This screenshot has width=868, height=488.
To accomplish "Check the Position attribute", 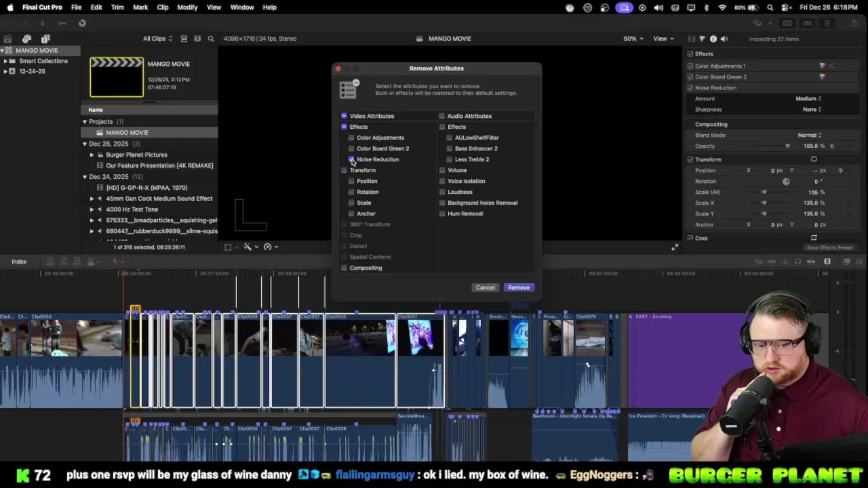I will tap(351, 181).
